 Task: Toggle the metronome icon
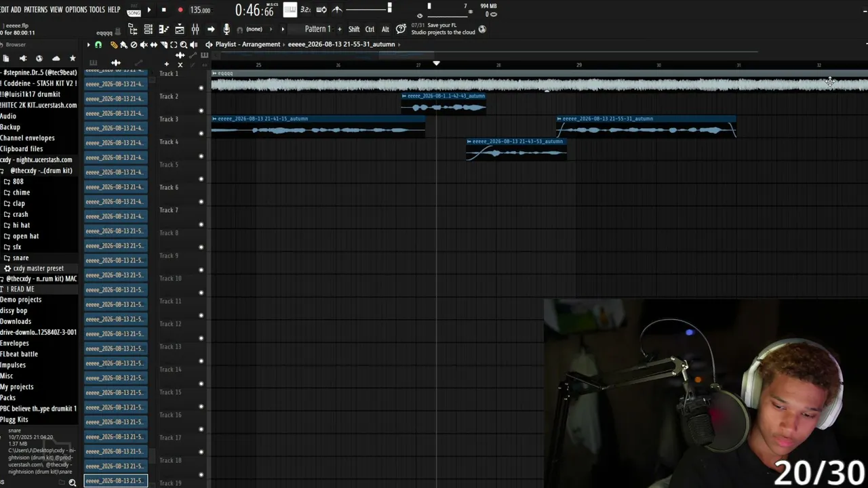[x=337, y=9]
